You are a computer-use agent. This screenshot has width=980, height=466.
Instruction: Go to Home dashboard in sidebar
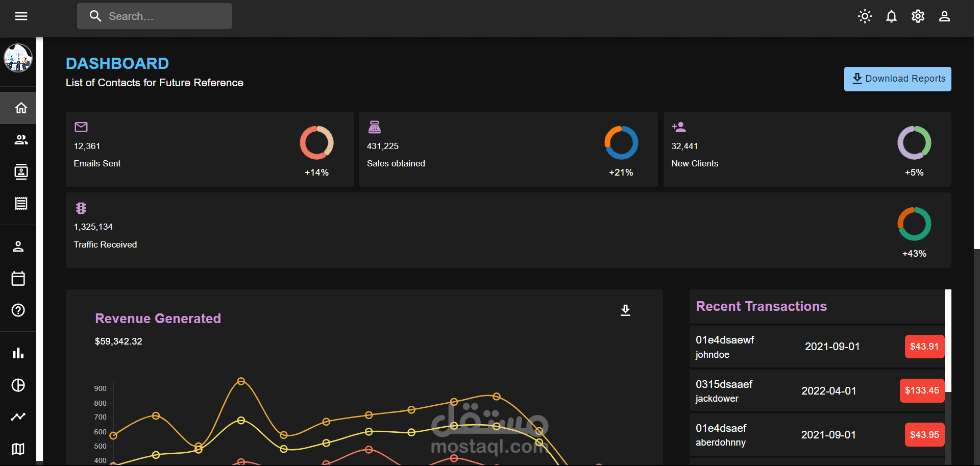(21, 108)
